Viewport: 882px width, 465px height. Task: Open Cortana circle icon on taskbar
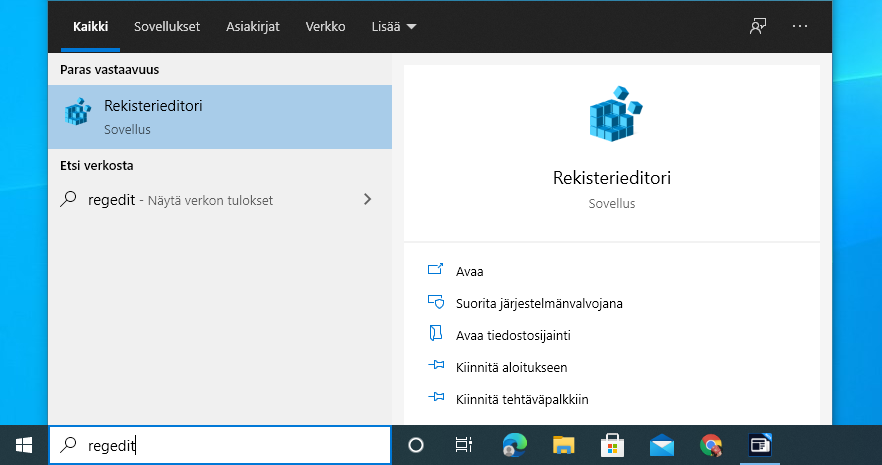point(416,445)
